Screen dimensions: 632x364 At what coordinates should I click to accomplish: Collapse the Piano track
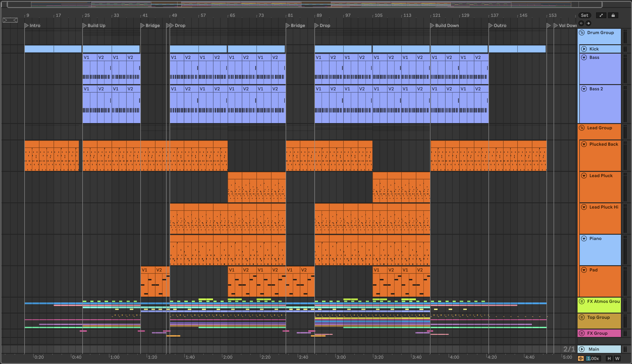(x=584, y=238)
